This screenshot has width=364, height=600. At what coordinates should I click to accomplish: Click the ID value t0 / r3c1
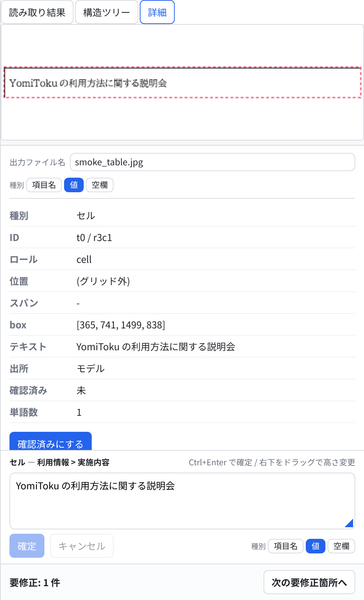pyautogui.click(x=94, y=238)
